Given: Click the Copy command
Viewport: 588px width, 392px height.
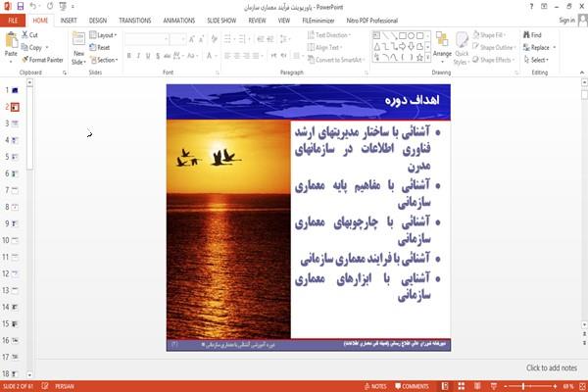Looking at the screenshot, I should click(x=34, y=47).
